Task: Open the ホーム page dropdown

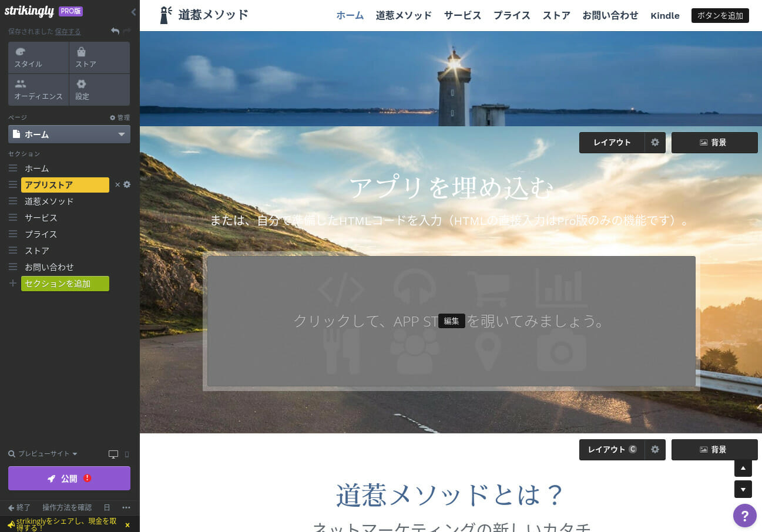Action: click(x=69, y=134)
